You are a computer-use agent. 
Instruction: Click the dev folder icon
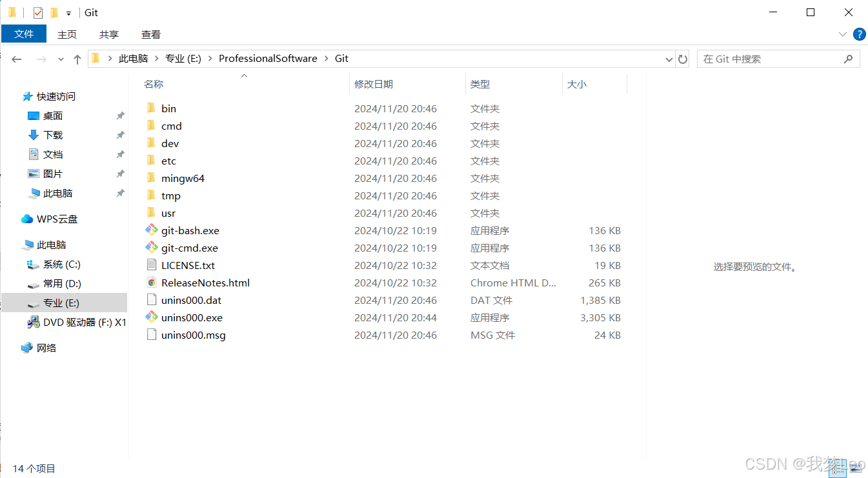[x=151, y=143]
